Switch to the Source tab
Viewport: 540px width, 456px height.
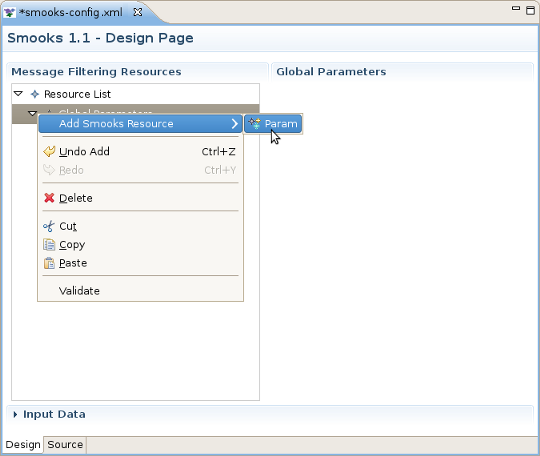(x=65, y=445)
